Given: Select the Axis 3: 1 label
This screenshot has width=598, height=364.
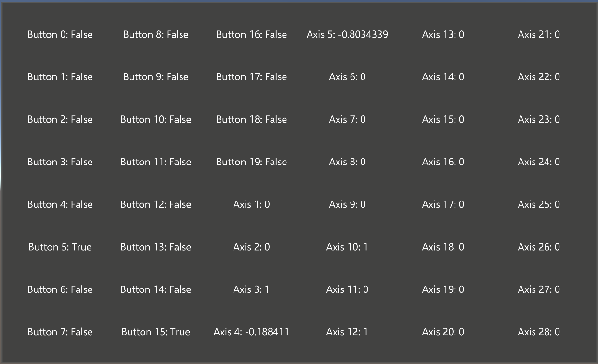Looking at the screenshot, I should (x=251, y=289).
